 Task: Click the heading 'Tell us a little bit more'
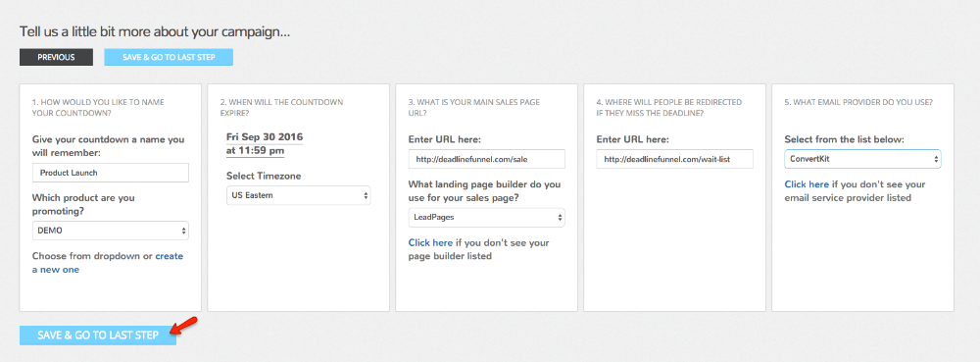coord(155,31)
